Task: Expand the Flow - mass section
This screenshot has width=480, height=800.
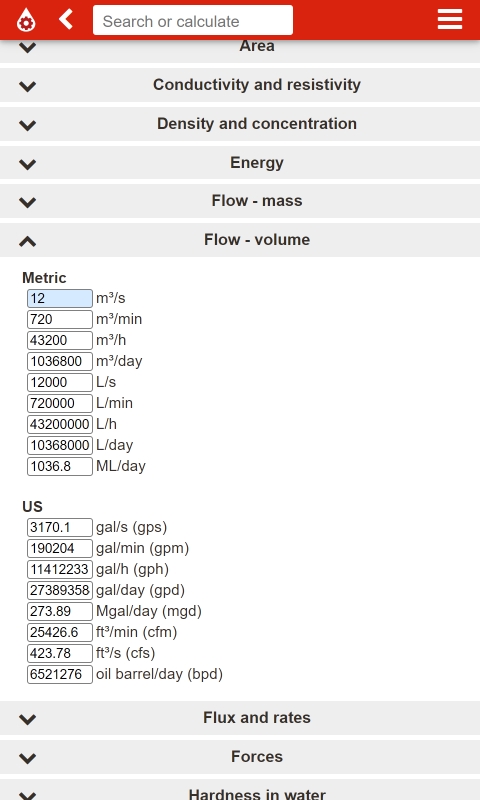Action: click(240, 201)
